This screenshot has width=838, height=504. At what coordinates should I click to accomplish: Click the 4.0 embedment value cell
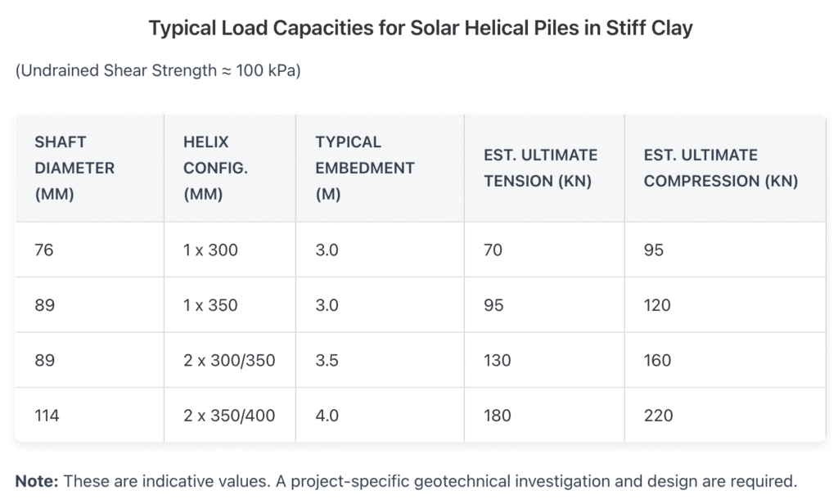pos(327,415)
